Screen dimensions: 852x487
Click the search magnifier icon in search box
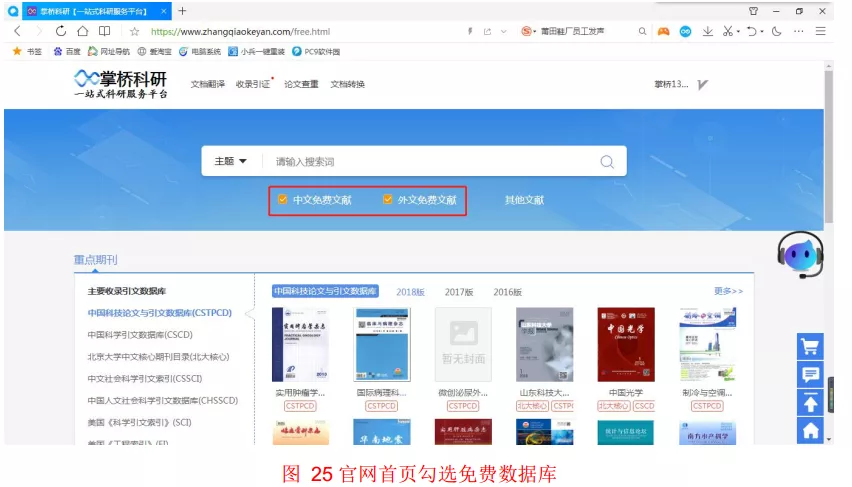pyautogui.click(x=606, y=162)
